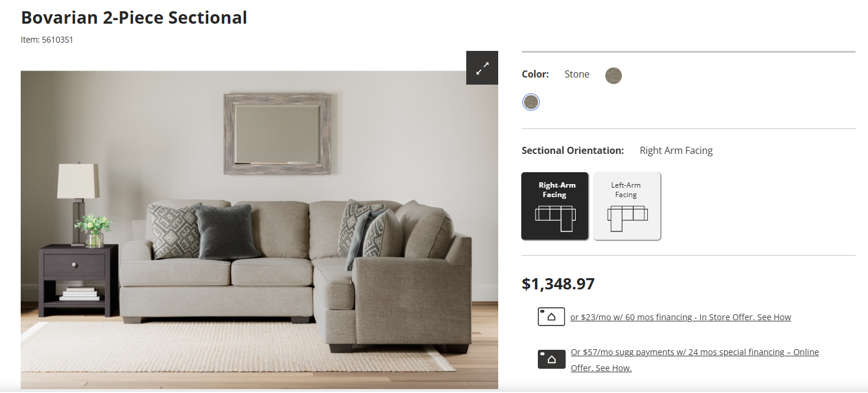
Task: Click the right-arm sectional diagram icon
Action: pyautogui.click(x=555, y=217)
